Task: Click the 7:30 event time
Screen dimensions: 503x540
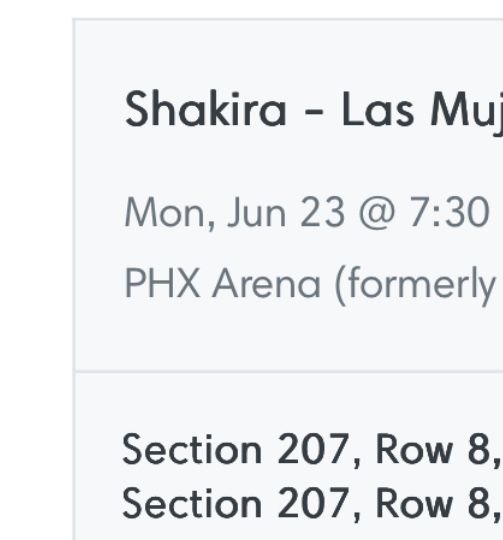Action: pyautogui.click(x=449, y=212)
